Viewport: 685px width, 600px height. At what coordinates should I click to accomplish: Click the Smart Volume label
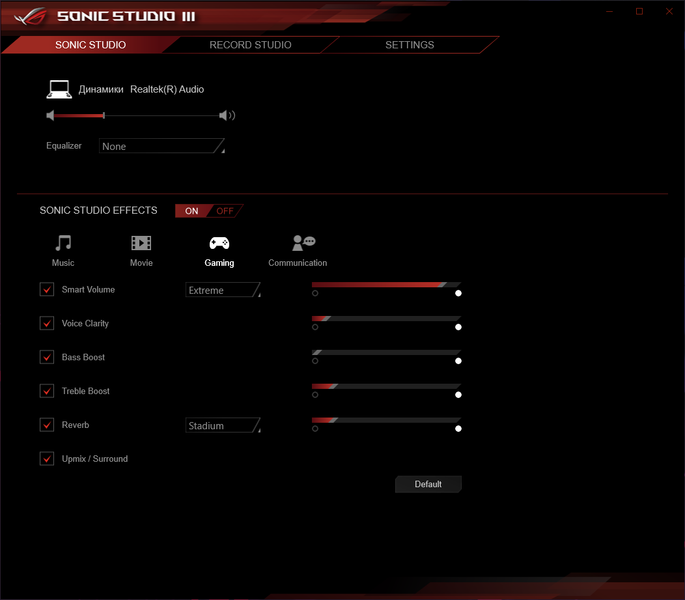click(x=88, y=289)
